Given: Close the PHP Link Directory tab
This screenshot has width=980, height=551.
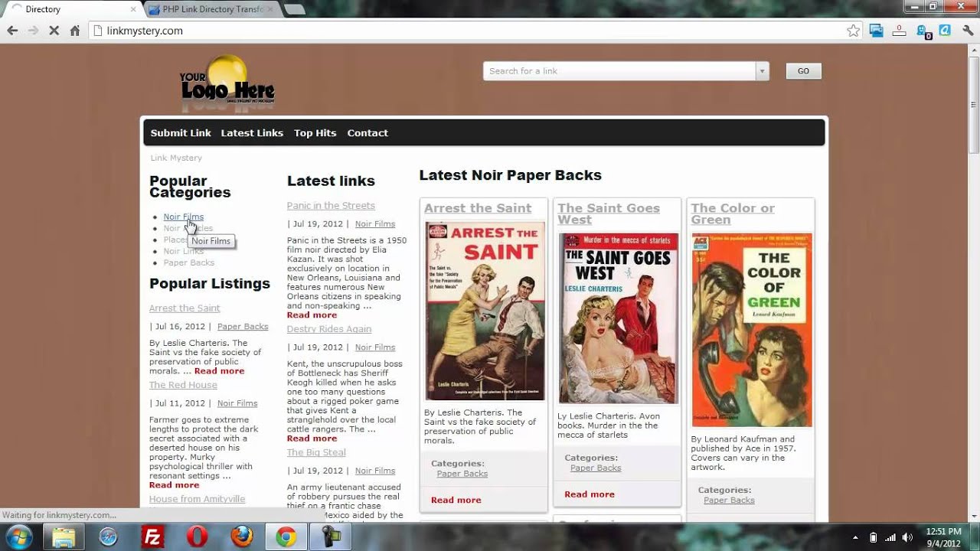Looking at the screenshot, I should [270, 9].
